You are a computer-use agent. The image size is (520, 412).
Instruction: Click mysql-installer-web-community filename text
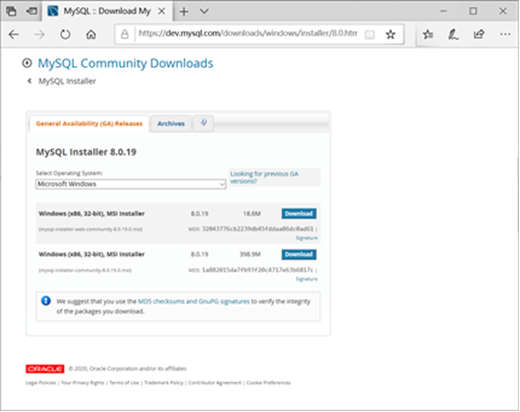pos(91,229)
